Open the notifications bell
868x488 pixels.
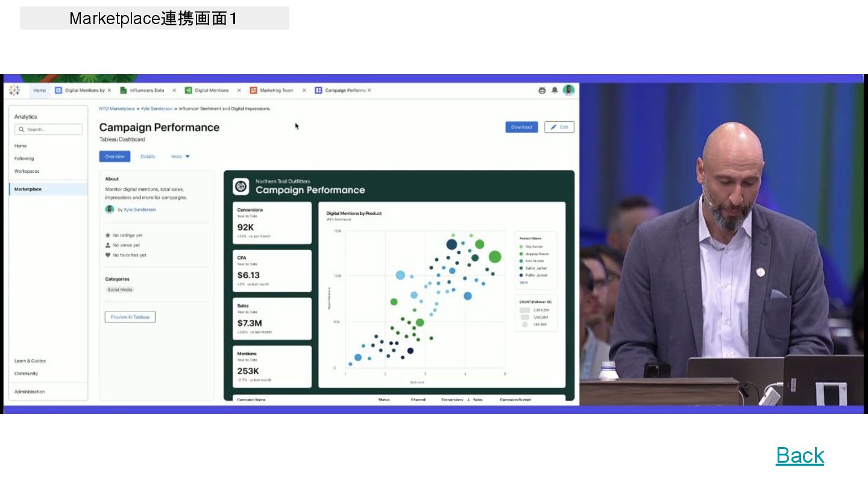(555, 90)
